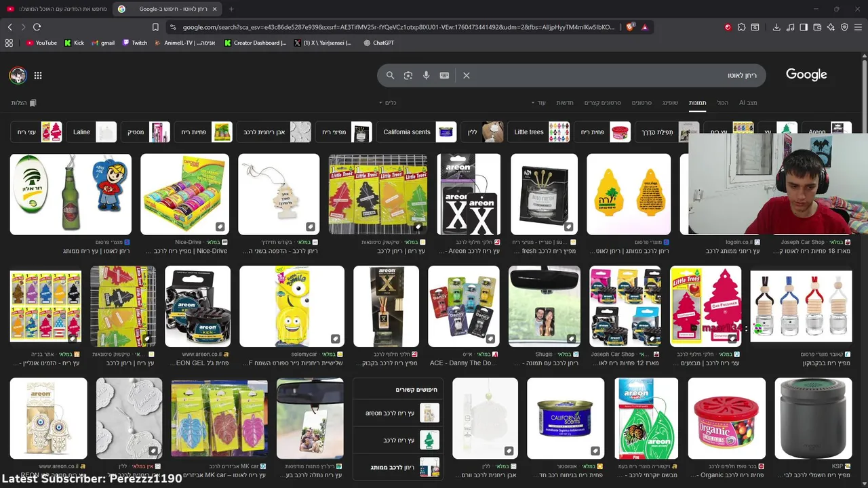Open the downloads icon in toolbar

coord(776,27)
